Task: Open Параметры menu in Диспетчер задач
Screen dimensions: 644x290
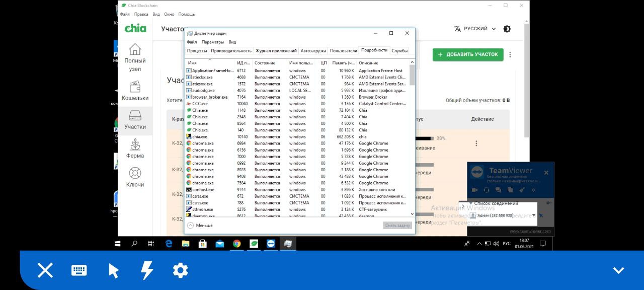Action: click(x=213, y=42)
